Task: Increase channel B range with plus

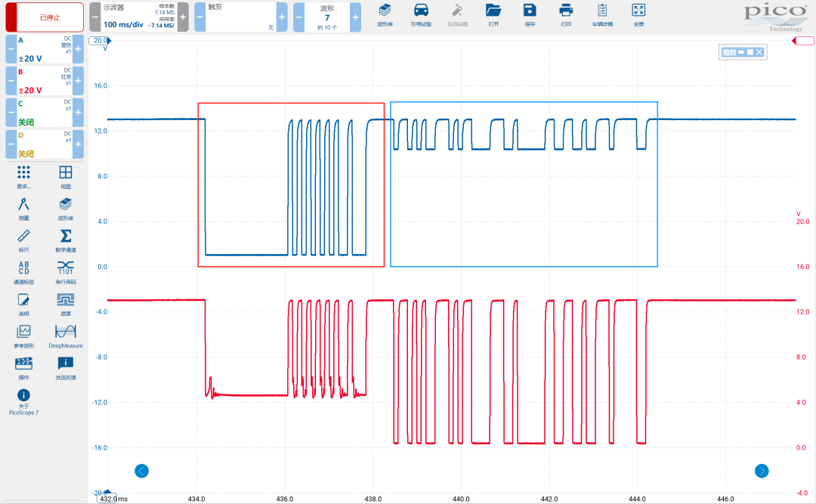Action: [78, 81]
